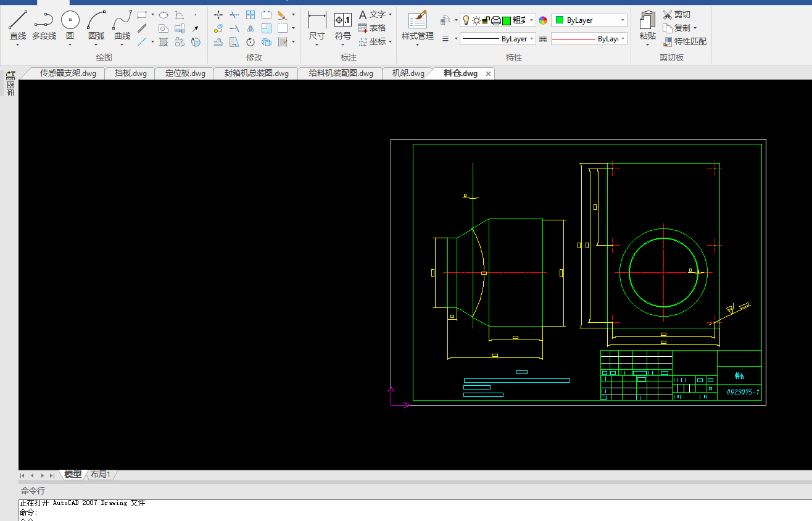Toggle the layer freeze sun icon

tap(476, 20)
